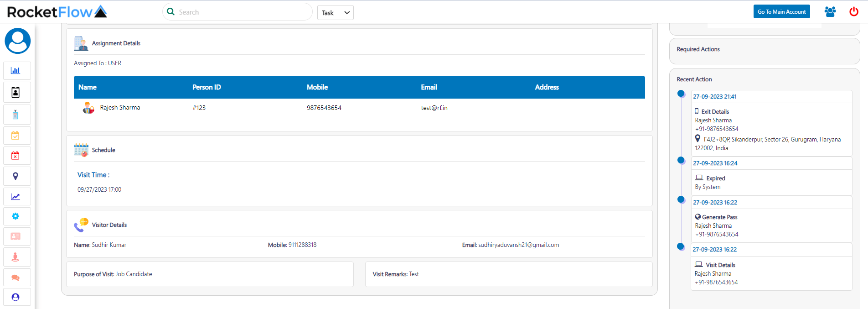Click the Recent Action heading
This screenshot has width=868, height=309.
(694, 79)
